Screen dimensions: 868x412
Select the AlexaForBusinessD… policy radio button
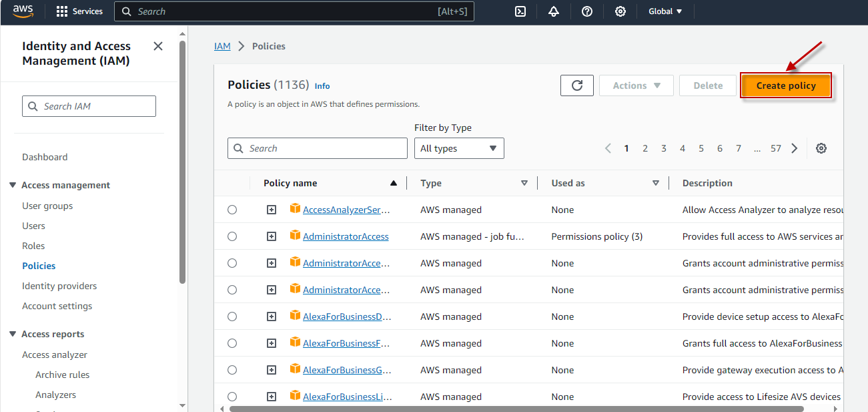(x=232, y=317)
